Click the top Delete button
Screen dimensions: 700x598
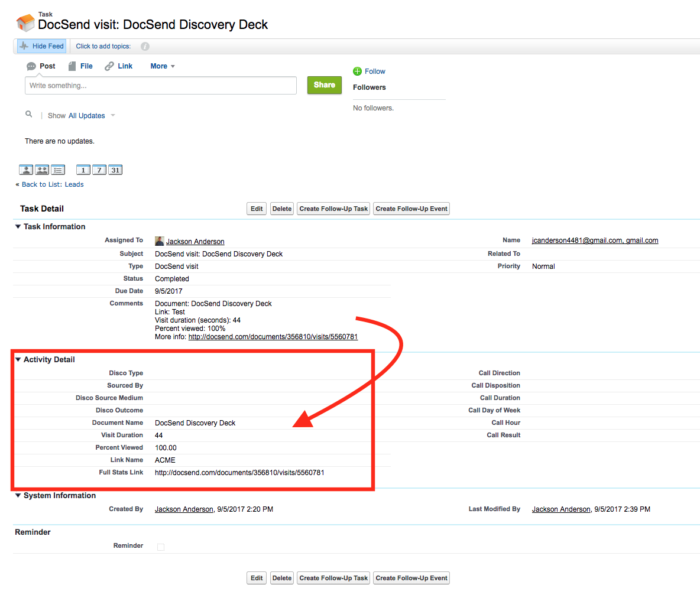(x=282, y=209)
